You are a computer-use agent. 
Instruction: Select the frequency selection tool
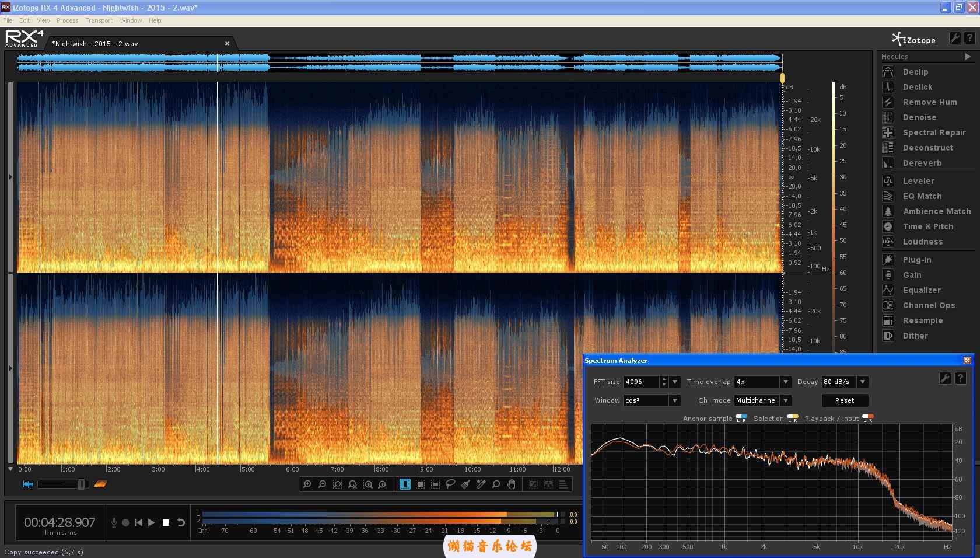click(x=435, y=484)
